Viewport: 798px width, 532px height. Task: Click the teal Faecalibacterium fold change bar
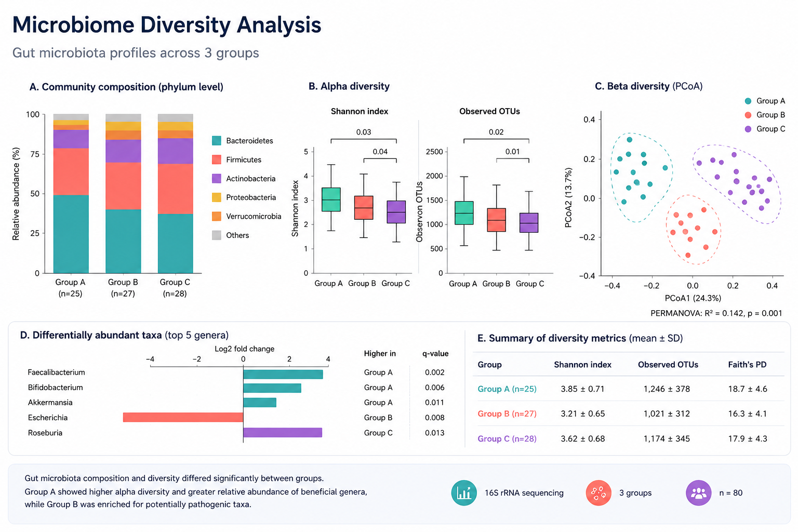[x=283, y=374]
